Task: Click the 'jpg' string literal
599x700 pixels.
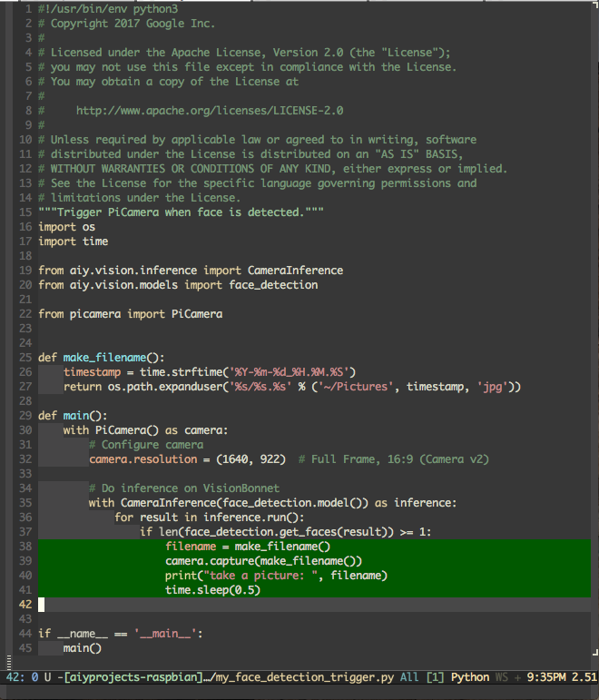Action: [493, 387]
